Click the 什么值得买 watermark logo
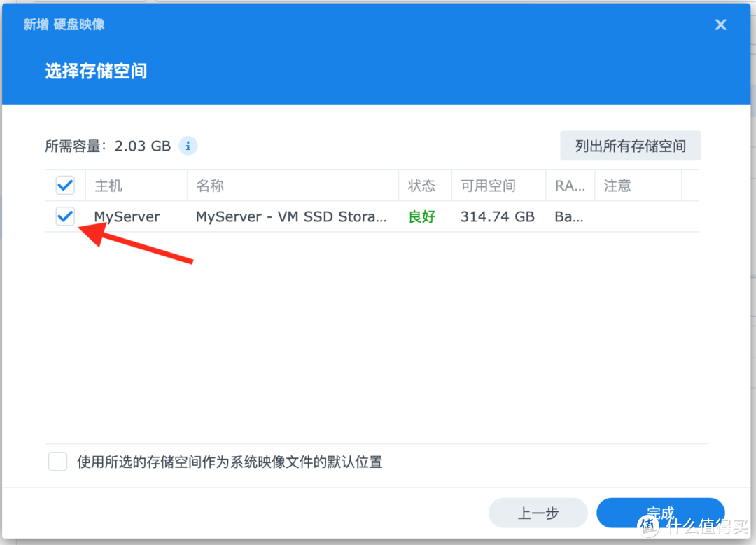 [647, 524]
